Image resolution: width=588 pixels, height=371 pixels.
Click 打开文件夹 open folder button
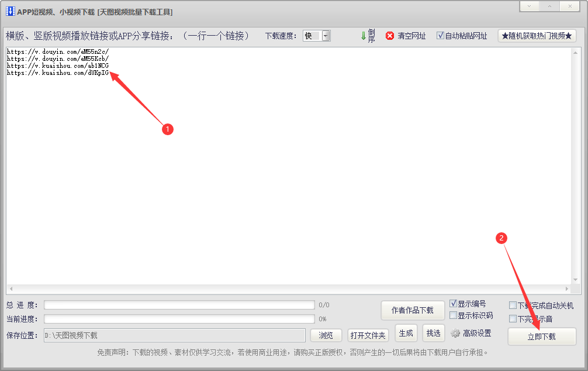click(368, 335)
